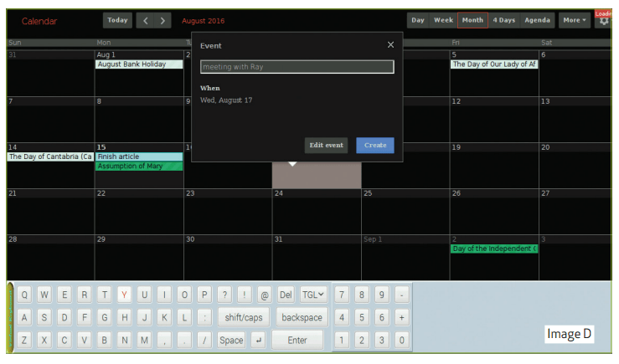Tap the numpad 5 key

pyautogui.click(x=362, y=317)
